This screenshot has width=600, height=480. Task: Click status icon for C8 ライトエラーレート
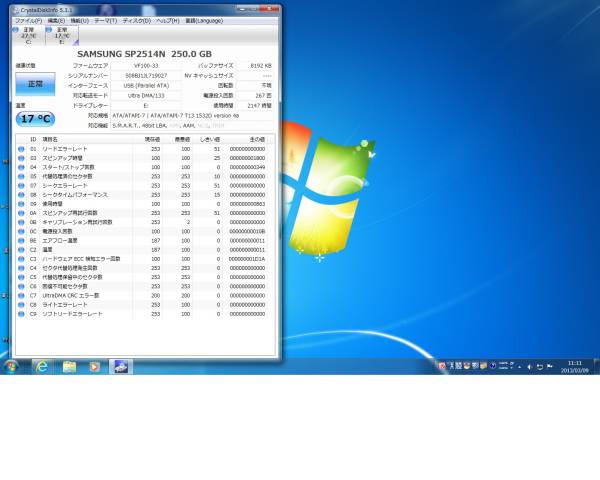(x=21, y=305)
